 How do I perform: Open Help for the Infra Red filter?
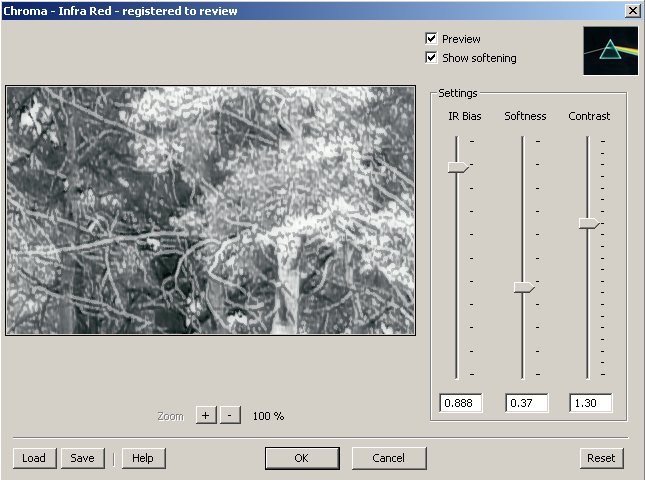click(x=143, y=458)
